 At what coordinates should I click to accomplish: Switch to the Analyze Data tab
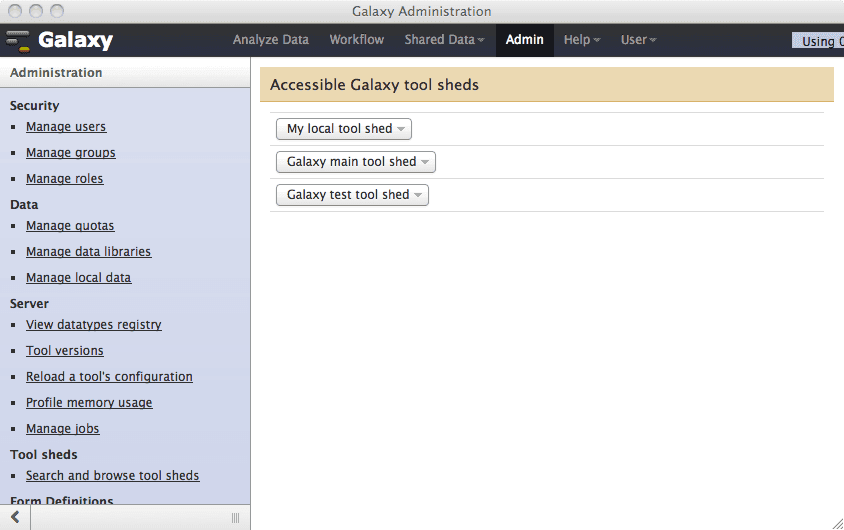click(x=271, y=40)
